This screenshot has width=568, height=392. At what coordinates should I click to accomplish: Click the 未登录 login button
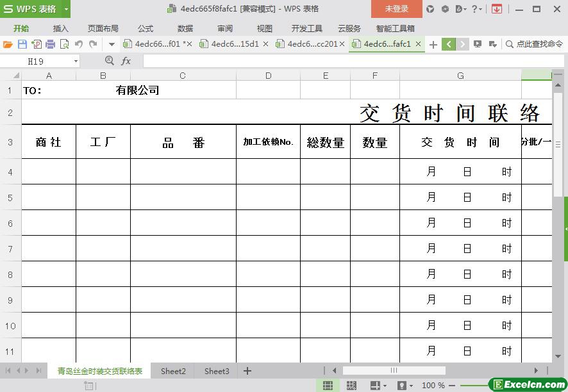396,9
